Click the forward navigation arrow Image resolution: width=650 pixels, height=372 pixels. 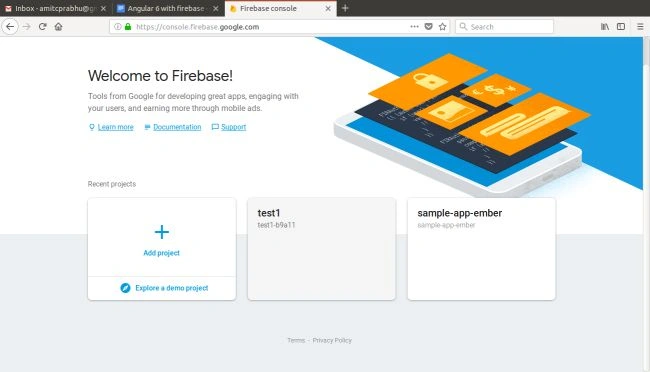pos(27,27)
